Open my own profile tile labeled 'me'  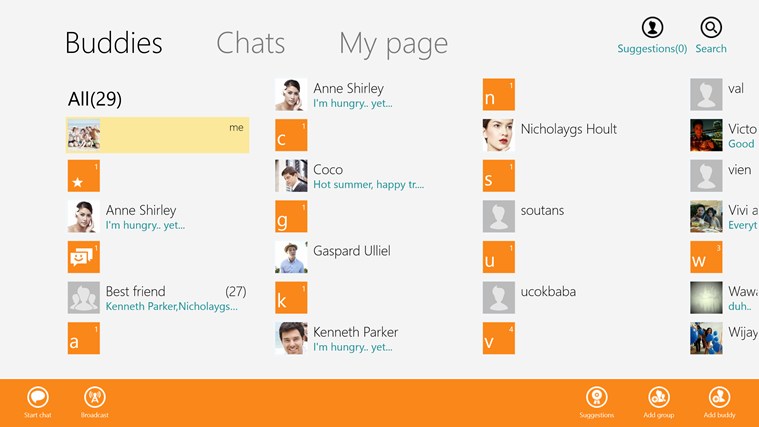coord(157,135)
